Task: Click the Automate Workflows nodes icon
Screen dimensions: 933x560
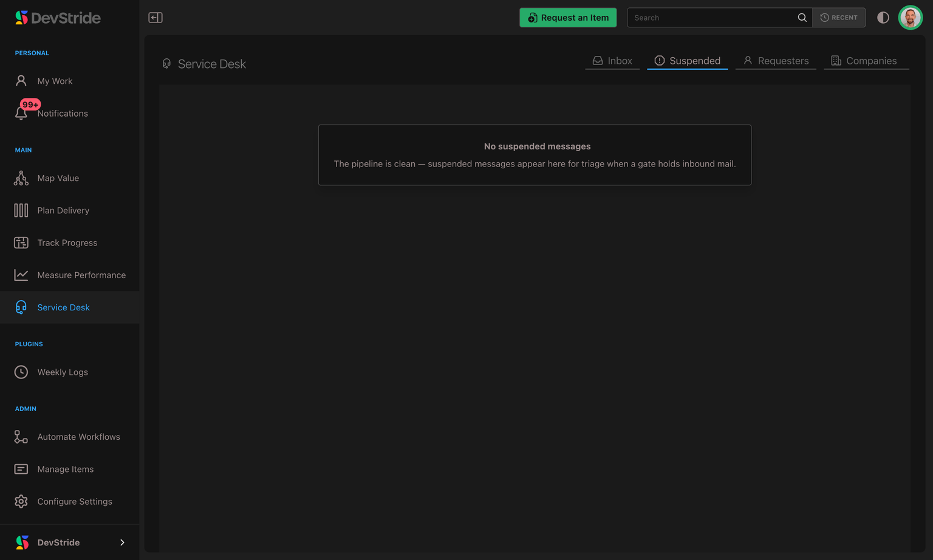Action: click(x=21, y=437)
